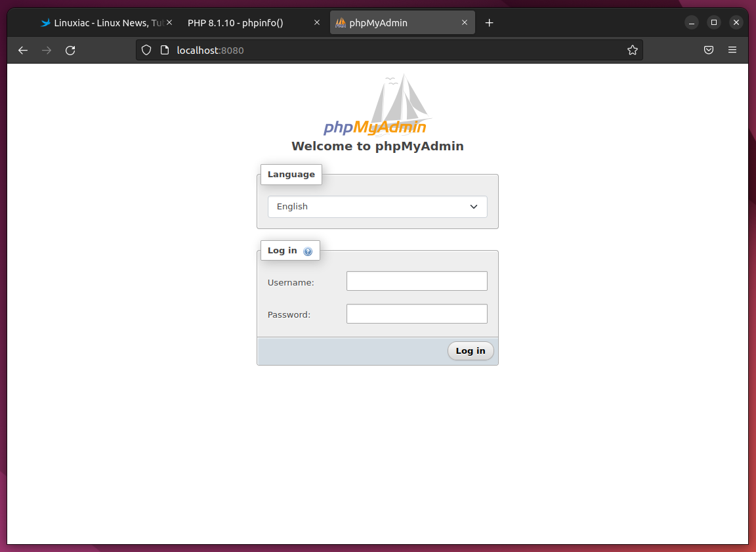Click the Log in help icon

click(308, 251)
